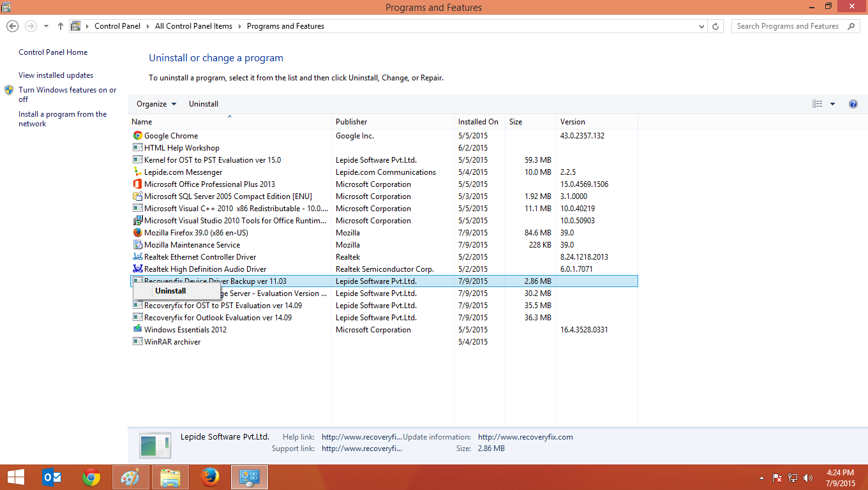Open Chrome from the taskbar

(x=91, y=477)
